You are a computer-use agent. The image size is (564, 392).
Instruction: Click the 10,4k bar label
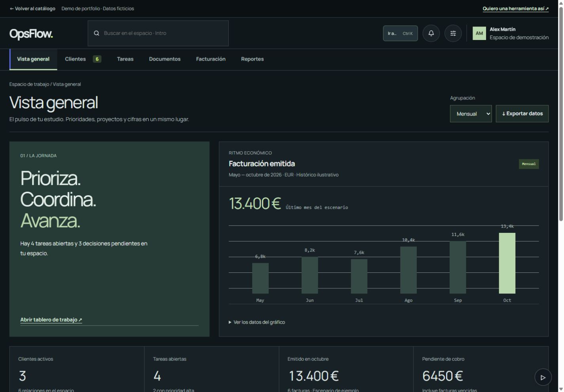408,240
